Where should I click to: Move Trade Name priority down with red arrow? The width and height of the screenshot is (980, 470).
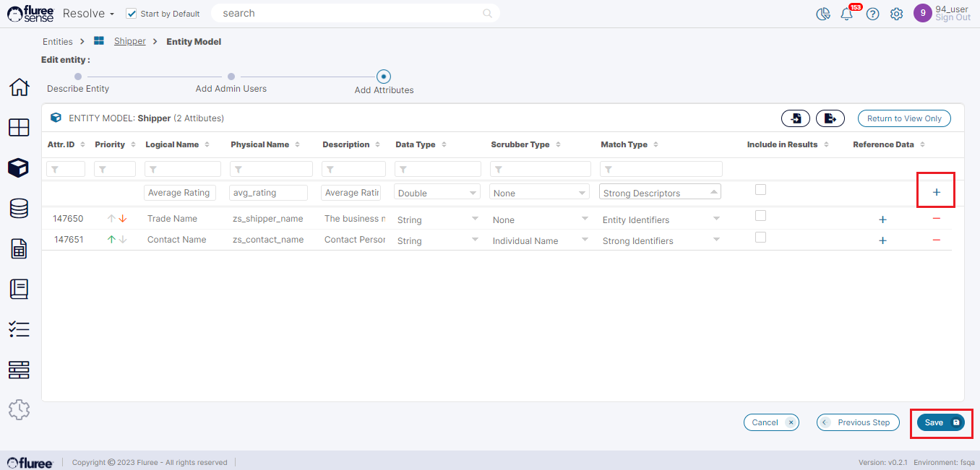pyautogui.click(x=123, y=219)
